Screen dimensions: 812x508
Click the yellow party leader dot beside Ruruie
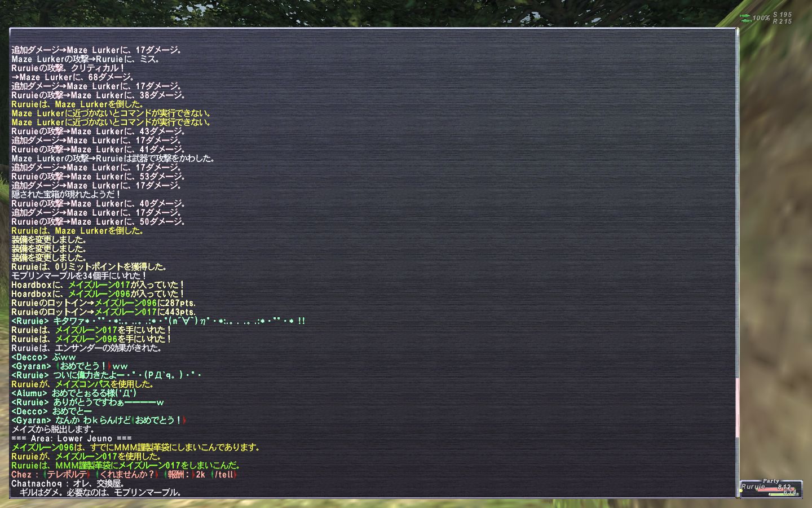pos(741,491)
